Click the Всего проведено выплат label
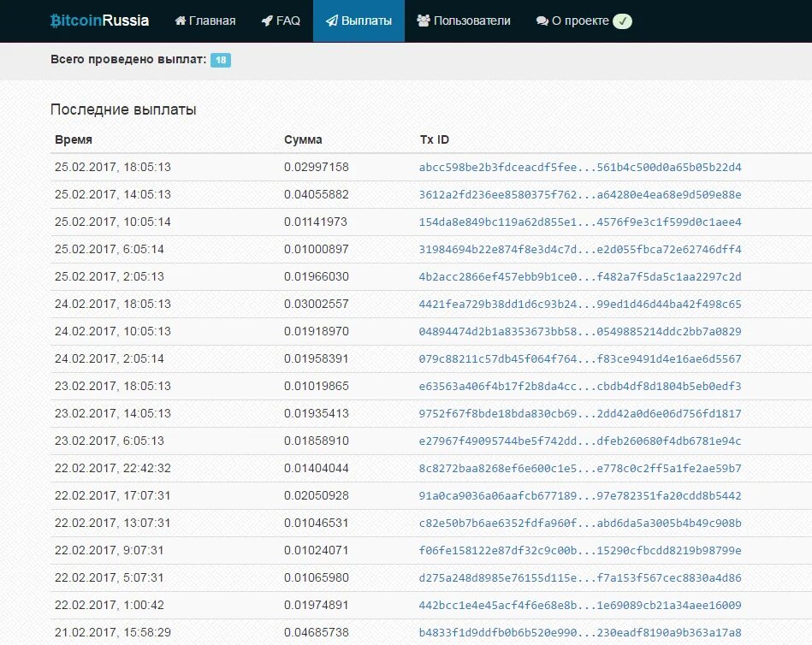Viewport: 812px width, 645px height. pyautogui.click(x=128, y=60)
